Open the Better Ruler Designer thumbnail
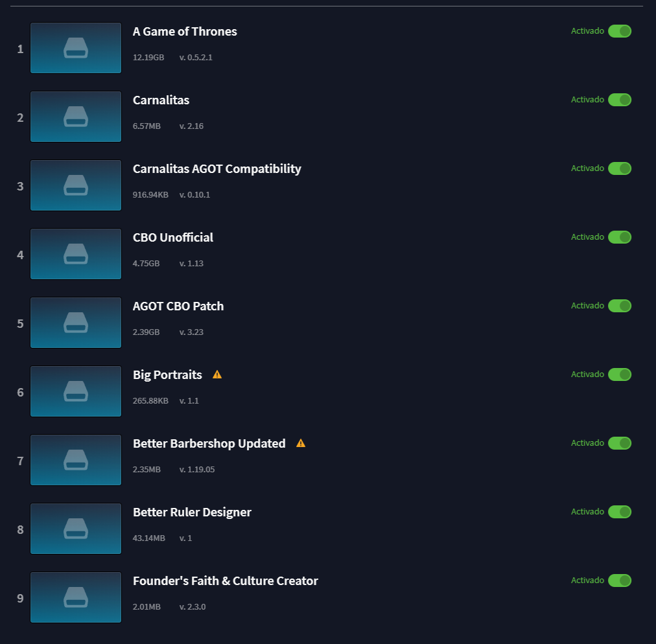Screen dimensions: 656x644 (x=76, y=529)
